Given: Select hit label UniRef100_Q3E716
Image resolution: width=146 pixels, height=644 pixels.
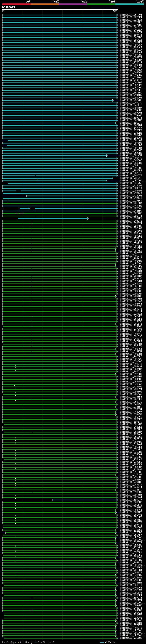Looking at the screenshot, I should point(131,178).
